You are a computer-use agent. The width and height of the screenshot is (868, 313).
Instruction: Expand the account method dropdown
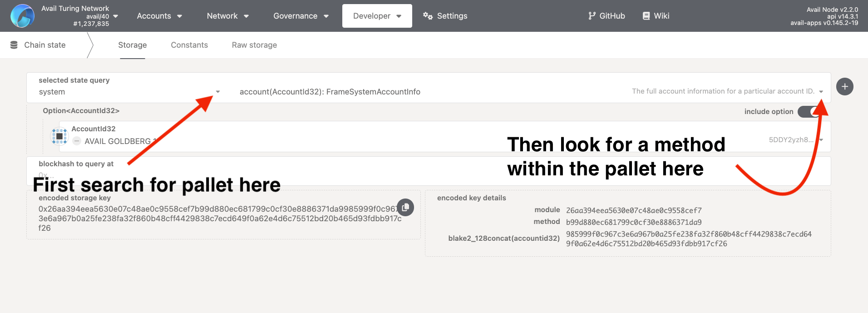coord(821,92)
